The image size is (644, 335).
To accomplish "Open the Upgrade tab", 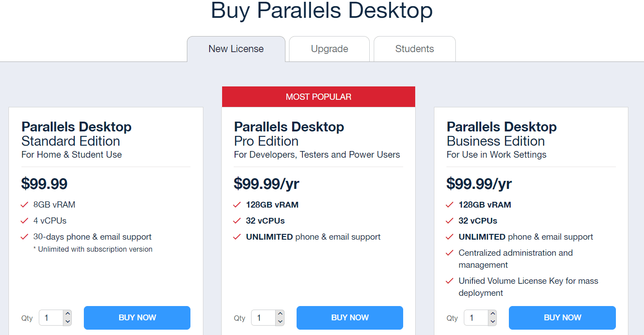I will tap(330, 49).
